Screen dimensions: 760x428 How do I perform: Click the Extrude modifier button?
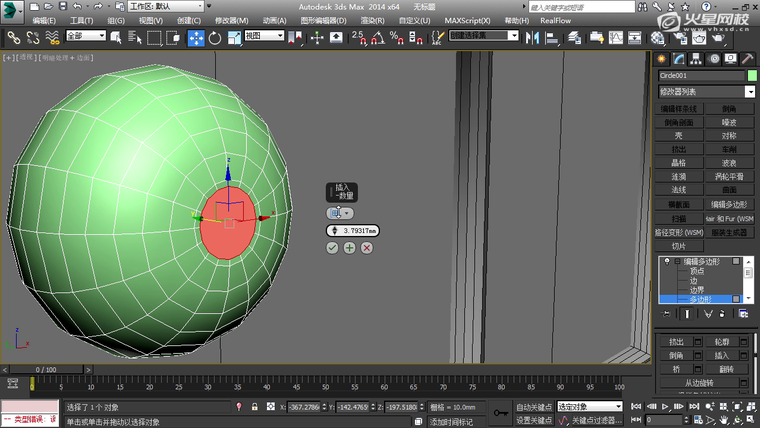679,148
